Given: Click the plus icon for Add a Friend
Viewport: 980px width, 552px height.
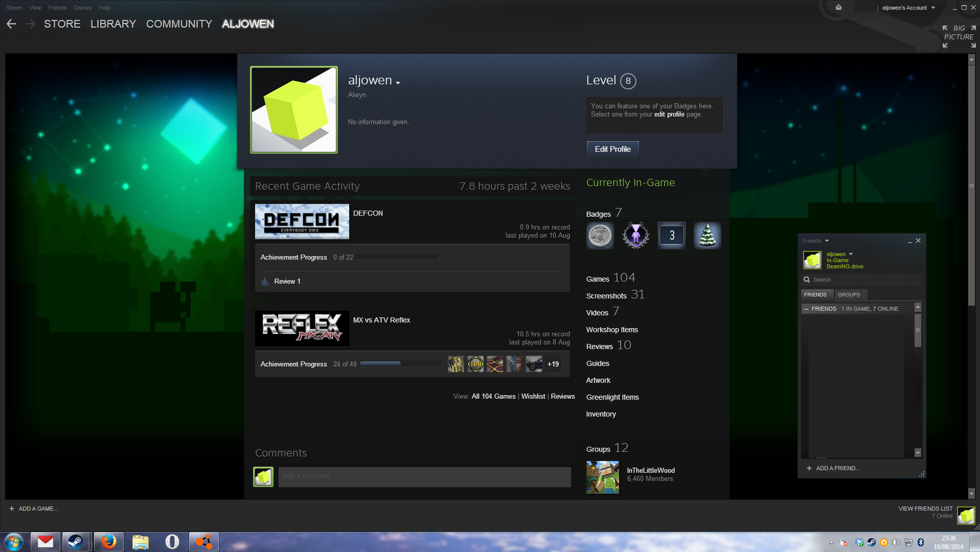Looking at the screenshot, I should (809, 468).
